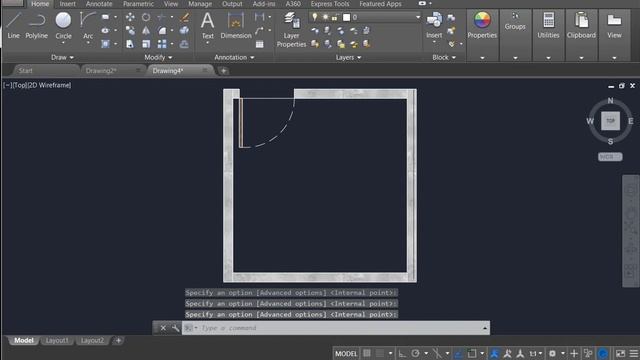
Task: Open the Insert block tool
Action: [x=434, y=25]
